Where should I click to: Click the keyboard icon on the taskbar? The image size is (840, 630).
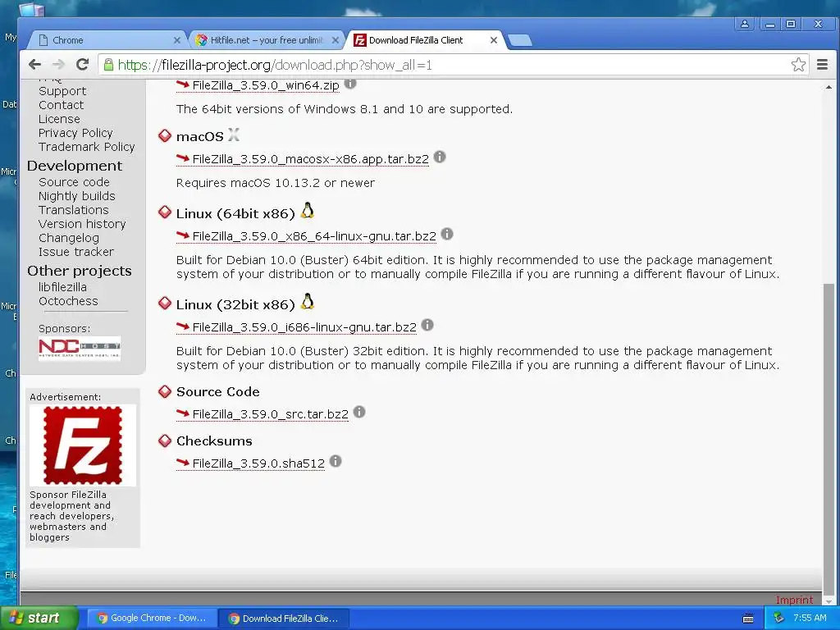point(748,619)
